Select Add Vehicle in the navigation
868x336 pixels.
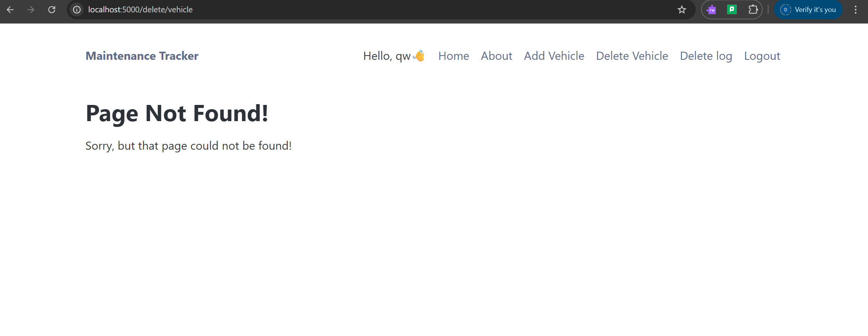(554, 56)
